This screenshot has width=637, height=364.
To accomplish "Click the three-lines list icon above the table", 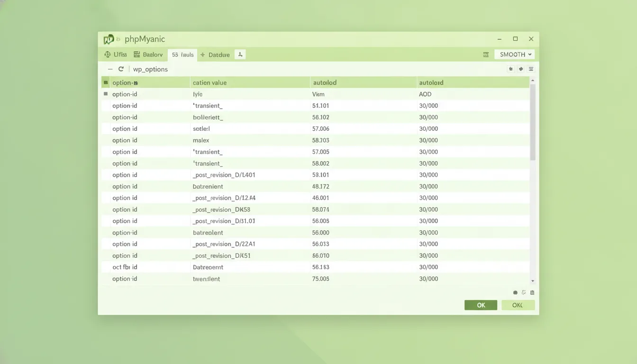I will tap(531, 69).
